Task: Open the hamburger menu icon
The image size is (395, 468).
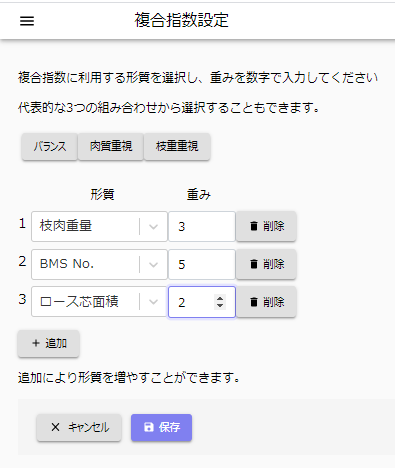Action: (27, 21)
